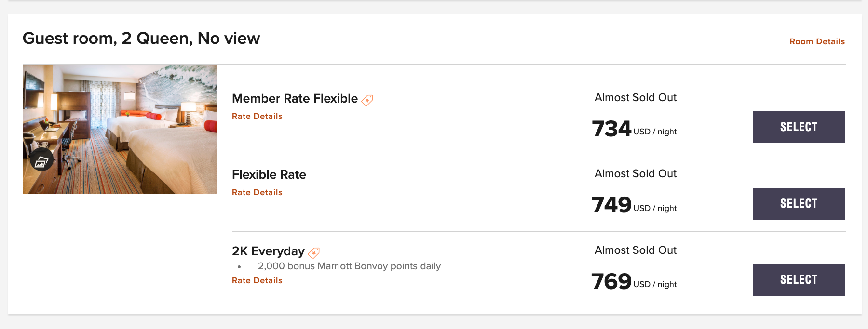Screen dimensions: 868x329
Task: Click the 2,000 bonus Marriott Bonvoy points text
Action: pos(349,266)
